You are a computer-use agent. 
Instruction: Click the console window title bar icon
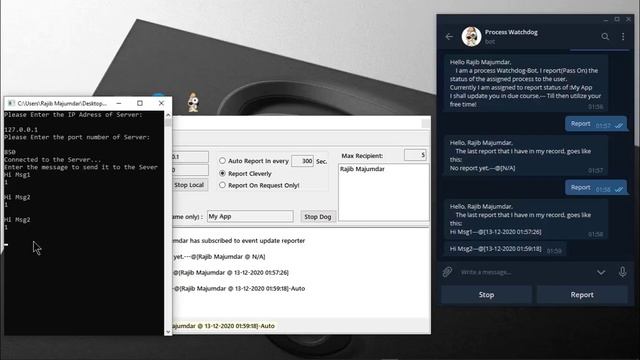pyautogui.click(x=11, y=103)
